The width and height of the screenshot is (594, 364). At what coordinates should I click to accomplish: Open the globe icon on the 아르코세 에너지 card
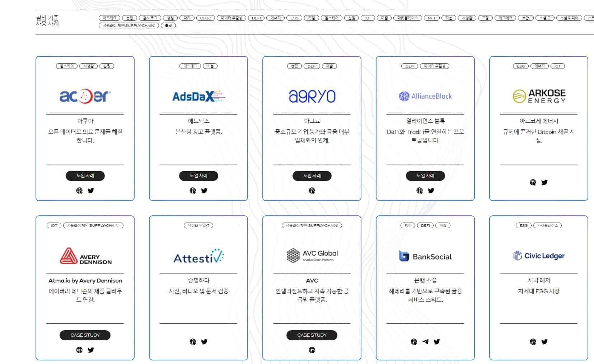point(533,182)
